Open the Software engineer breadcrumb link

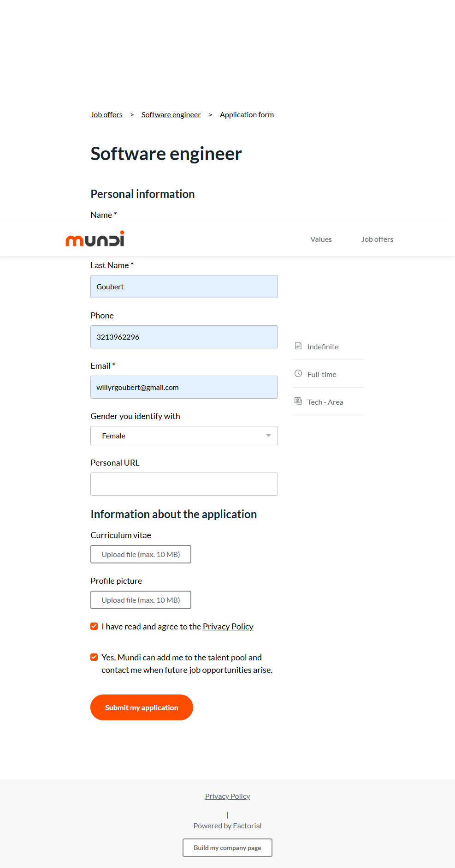coord(171,114)
